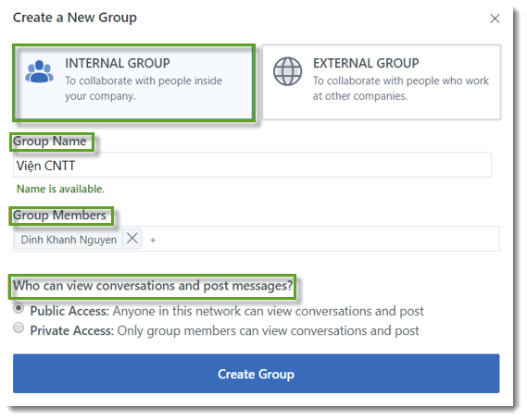The height and width of the screenshot is (420, 527).
Task: Choose the INTERNAL GROUP heading
Action: [118, 63]
